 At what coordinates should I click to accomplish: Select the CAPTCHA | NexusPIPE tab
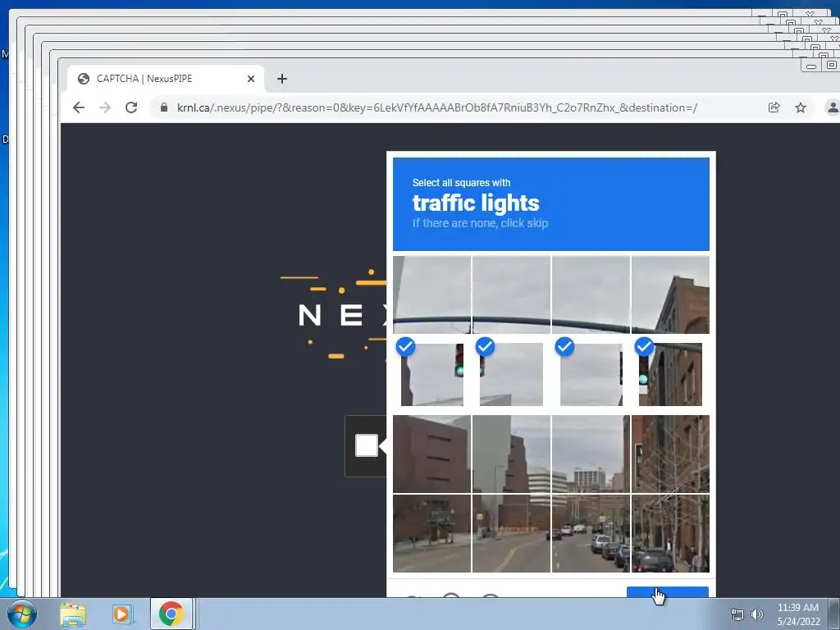pos(166,79)
